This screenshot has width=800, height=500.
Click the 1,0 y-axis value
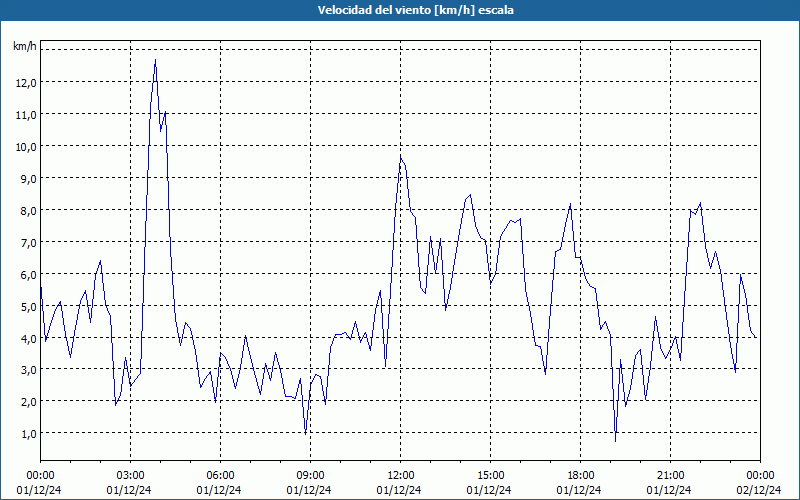click(x=28, y=434)
